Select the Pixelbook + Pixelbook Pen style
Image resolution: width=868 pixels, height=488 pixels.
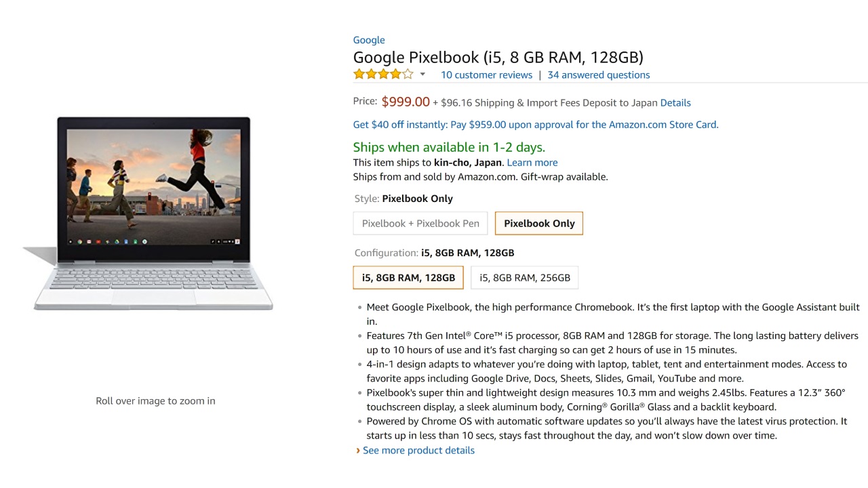[420, 224]
